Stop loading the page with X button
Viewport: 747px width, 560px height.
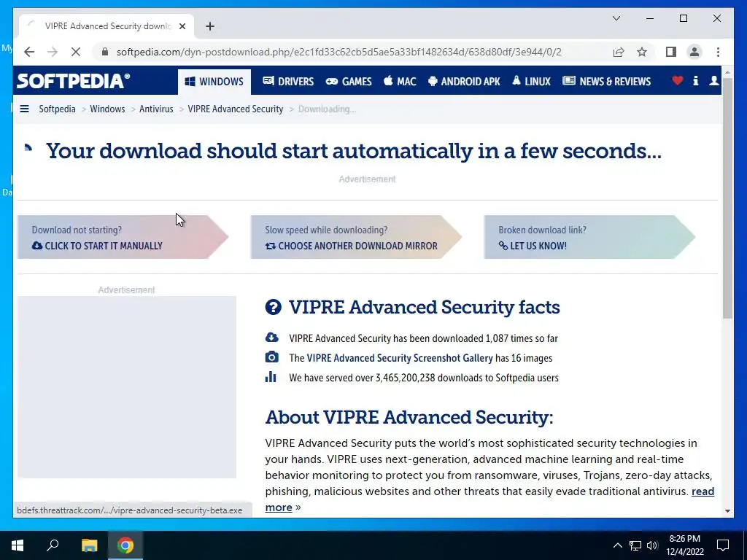76,52
